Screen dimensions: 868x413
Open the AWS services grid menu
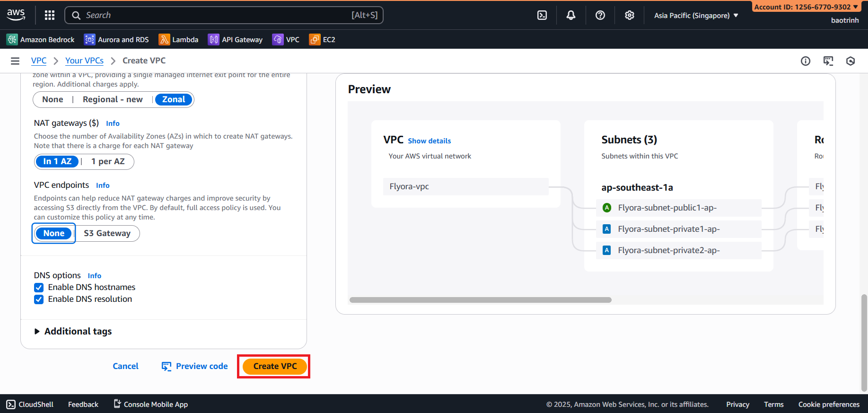[x=50, y=15]
